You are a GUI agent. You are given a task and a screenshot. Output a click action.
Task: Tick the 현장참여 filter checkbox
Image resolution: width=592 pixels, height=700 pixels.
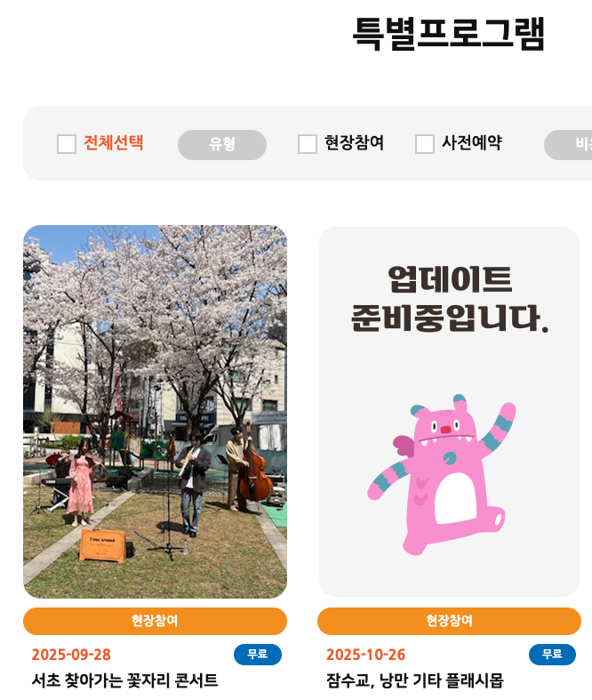coord(308,144)
